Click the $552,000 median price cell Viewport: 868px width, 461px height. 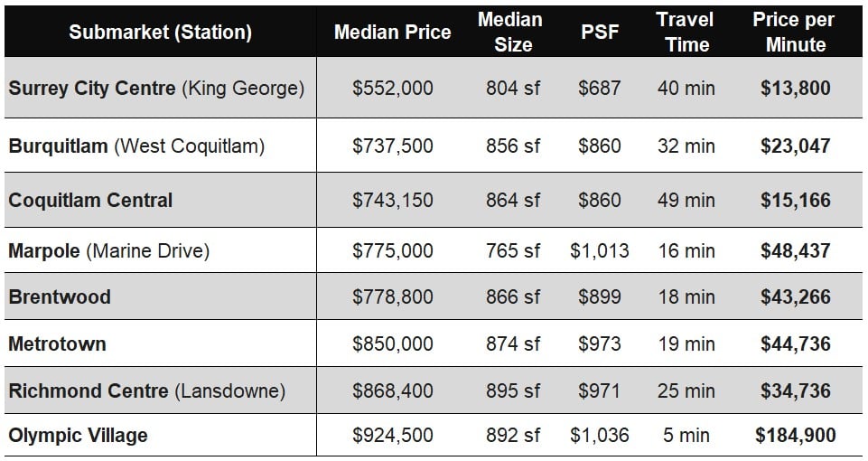coord(392,89)
